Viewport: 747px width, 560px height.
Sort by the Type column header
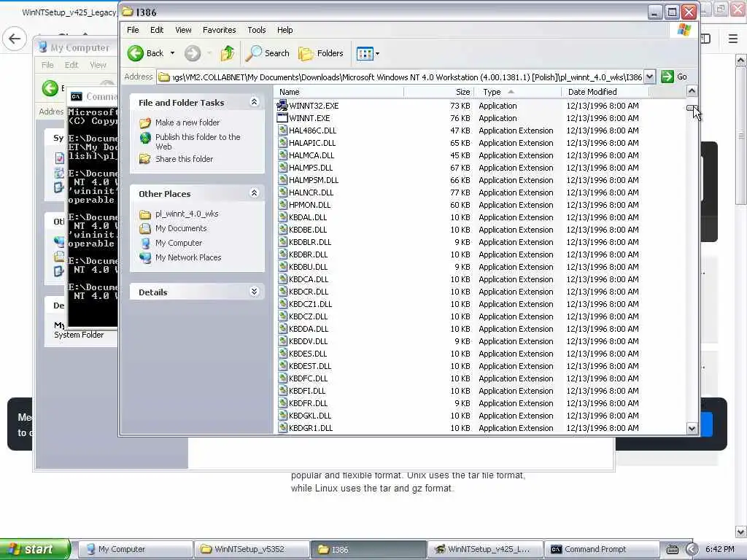517,92
